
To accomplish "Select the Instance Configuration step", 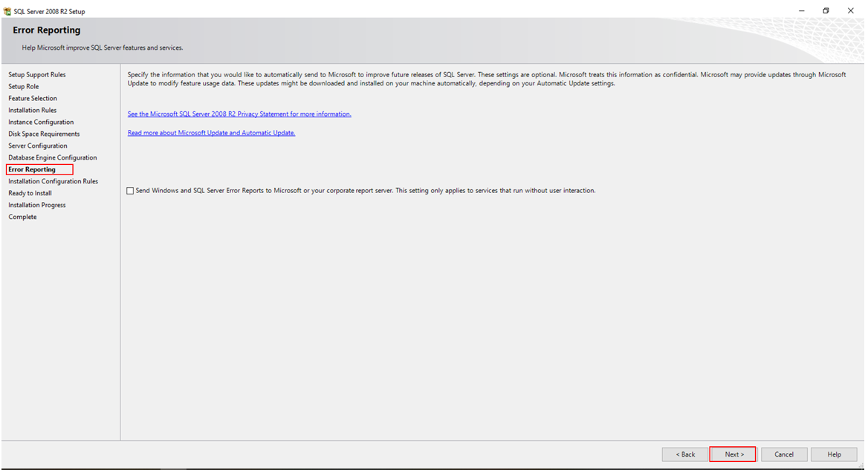I will [41, 123].
